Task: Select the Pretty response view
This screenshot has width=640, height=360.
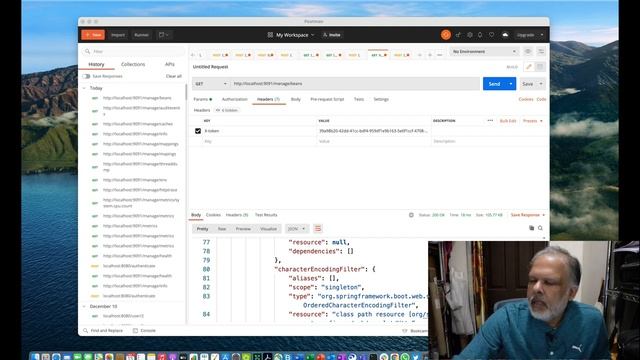Action: (x=202, y=229)
